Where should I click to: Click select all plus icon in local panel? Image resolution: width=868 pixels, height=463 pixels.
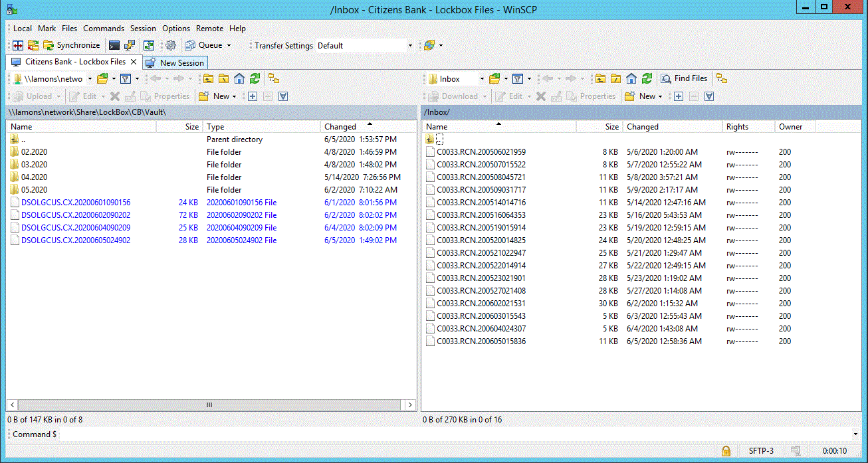[x=253, y=96]
